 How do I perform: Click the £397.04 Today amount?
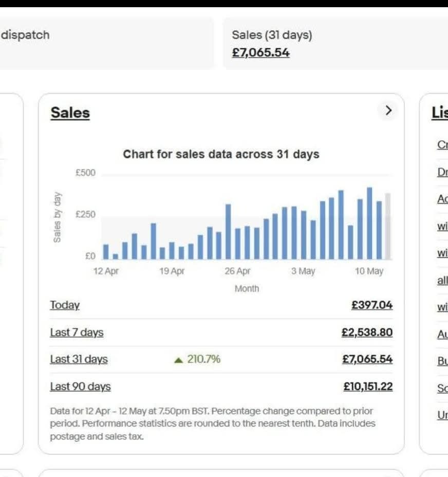pos(372,305)
